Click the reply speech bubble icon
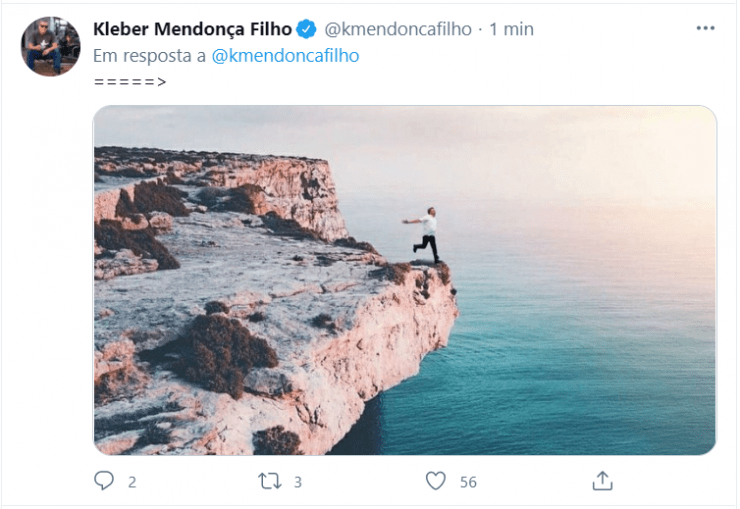The image size is (740, 509). click(104, 481)
